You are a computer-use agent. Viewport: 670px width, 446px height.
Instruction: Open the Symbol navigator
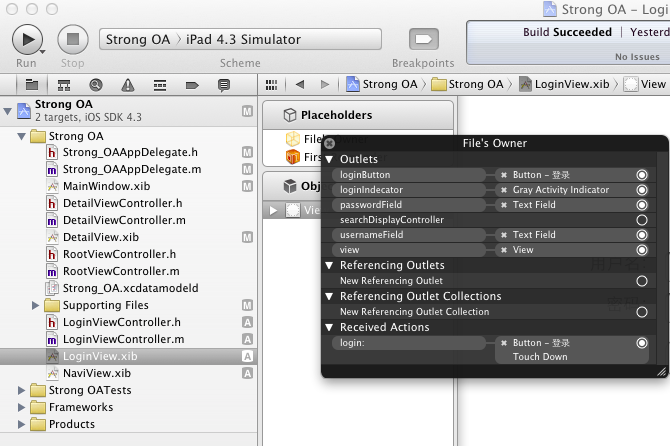pos(64,85)
